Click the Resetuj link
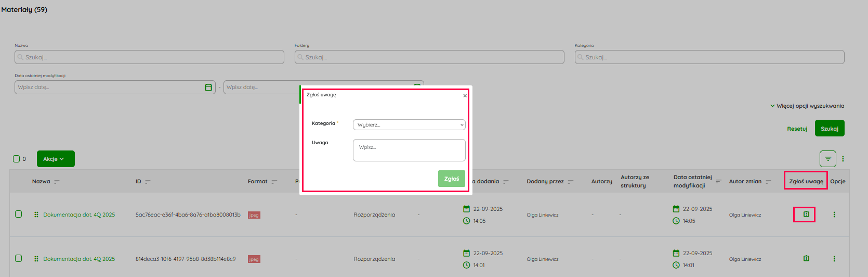The width and height of the screenshot is (868, 277). (797, 129)
